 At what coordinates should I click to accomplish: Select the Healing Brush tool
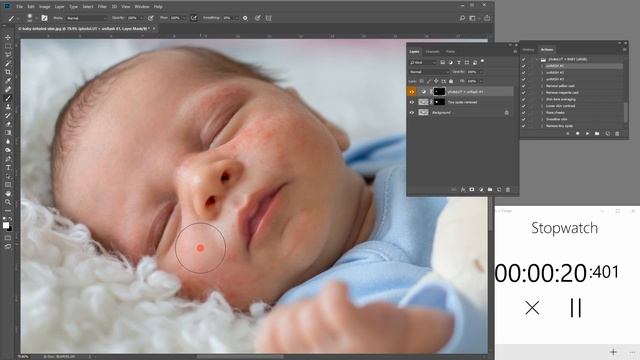pos(8,89)
